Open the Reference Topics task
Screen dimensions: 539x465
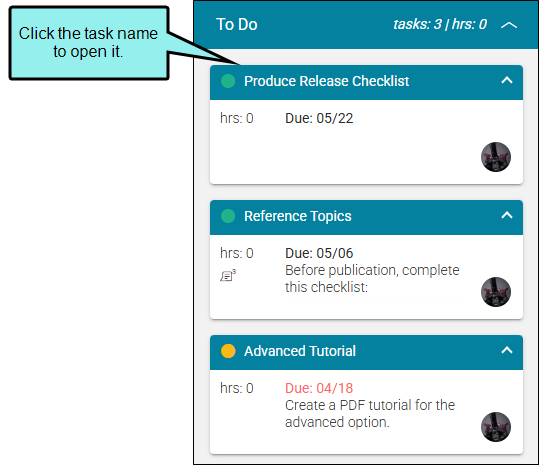(298, 216)
